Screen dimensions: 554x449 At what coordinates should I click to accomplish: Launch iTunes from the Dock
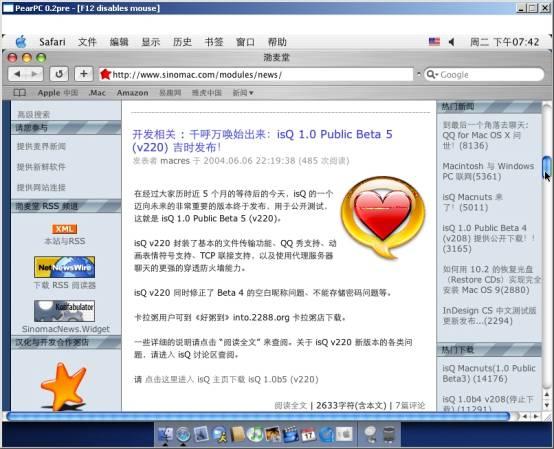255,434
